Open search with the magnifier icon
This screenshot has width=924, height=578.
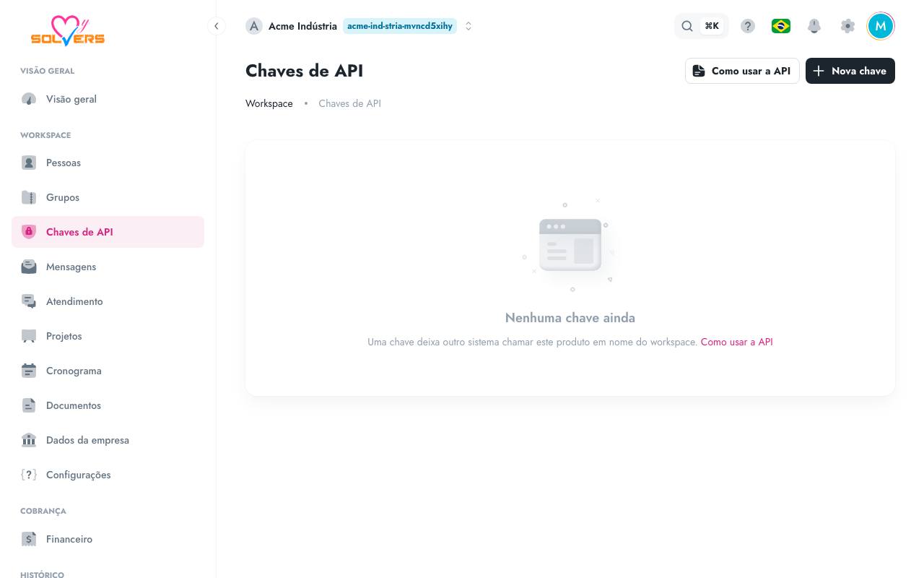click(x=687, y=26)
